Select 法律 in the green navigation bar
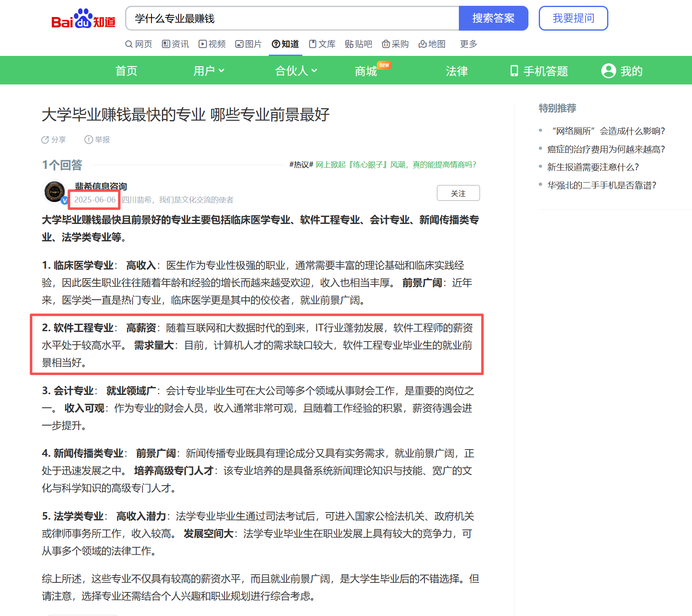Screen dimensions: 692x616 pyautogui.click(x=456, y=71)
